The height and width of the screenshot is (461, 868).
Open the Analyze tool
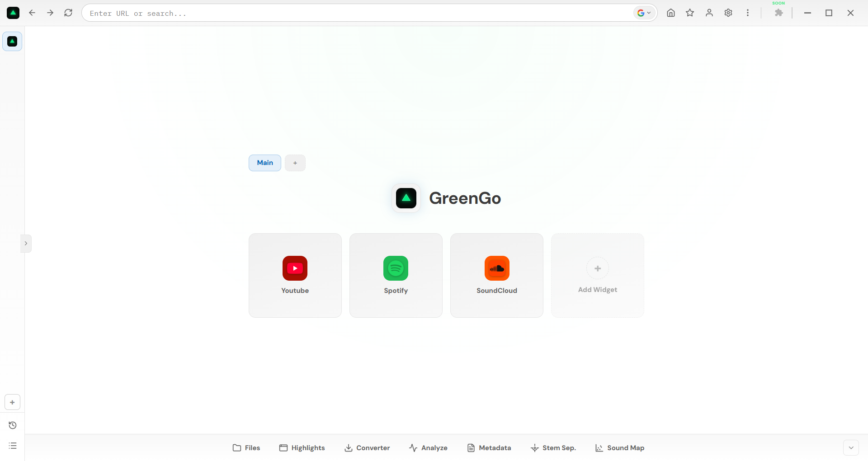(428, 448)
